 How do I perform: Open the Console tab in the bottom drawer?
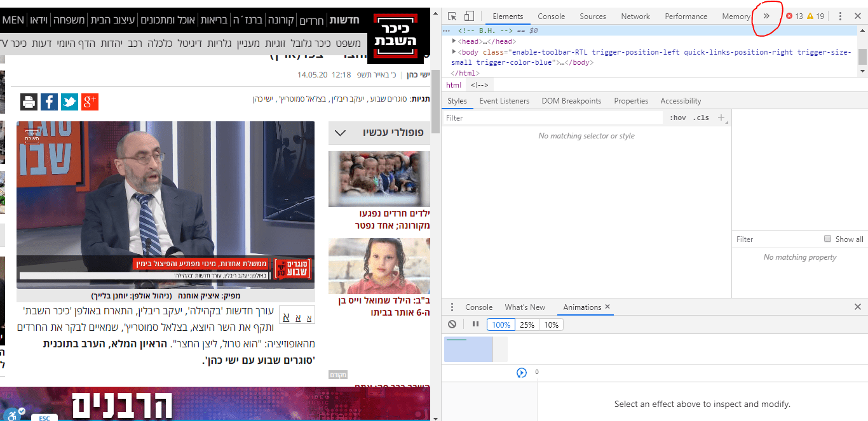[x=478, y=307]
